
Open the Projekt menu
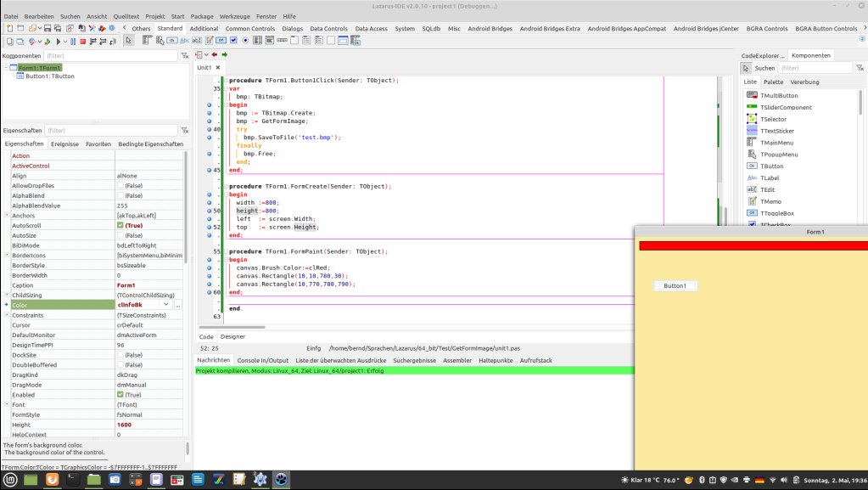[x=155, y=17]
